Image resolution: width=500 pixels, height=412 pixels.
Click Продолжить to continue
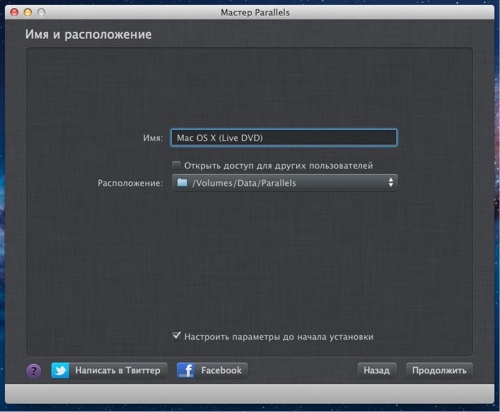[x=439, y=370]
